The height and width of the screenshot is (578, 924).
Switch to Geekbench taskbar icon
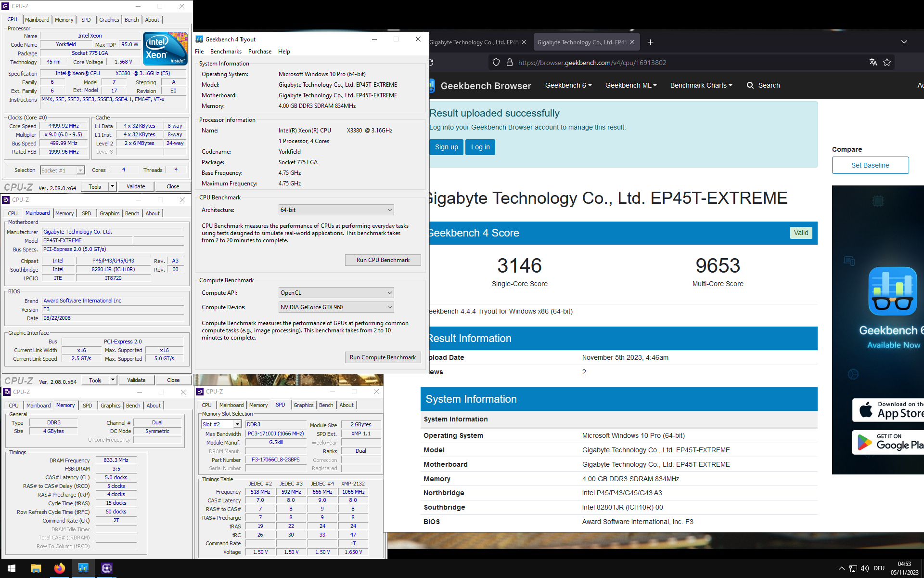click(x=83, y=568)
